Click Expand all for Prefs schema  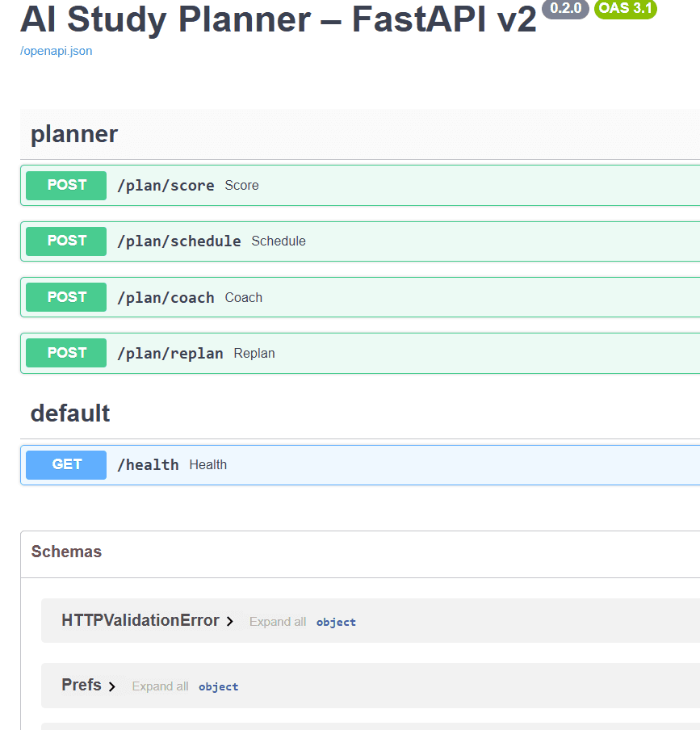tap(160, 686)
